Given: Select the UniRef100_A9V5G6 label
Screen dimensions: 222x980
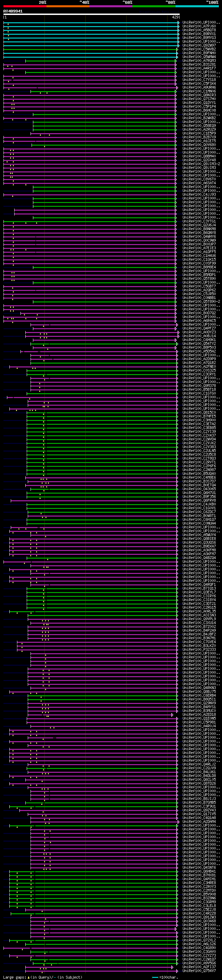Looking at the screenshot, I should 199,963.
